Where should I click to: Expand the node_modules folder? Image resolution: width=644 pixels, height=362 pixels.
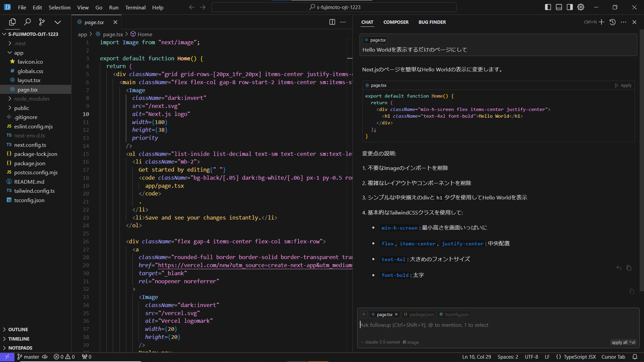(32, 99)
